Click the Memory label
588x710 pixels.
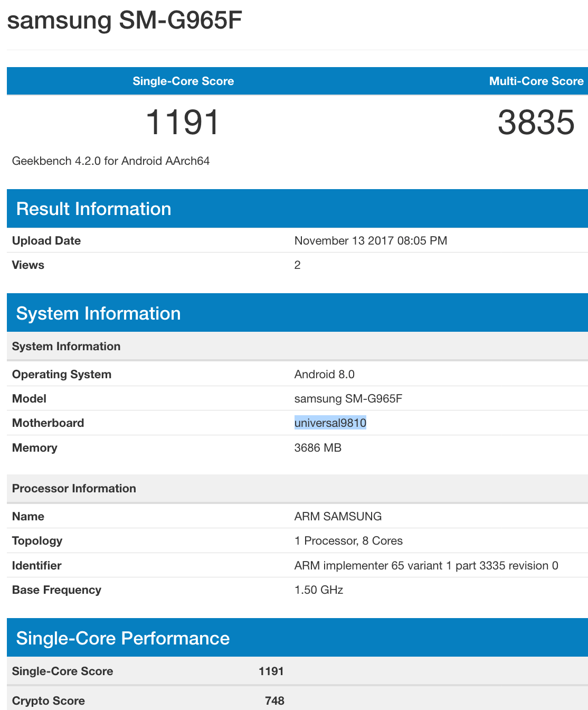coord(35,448)
